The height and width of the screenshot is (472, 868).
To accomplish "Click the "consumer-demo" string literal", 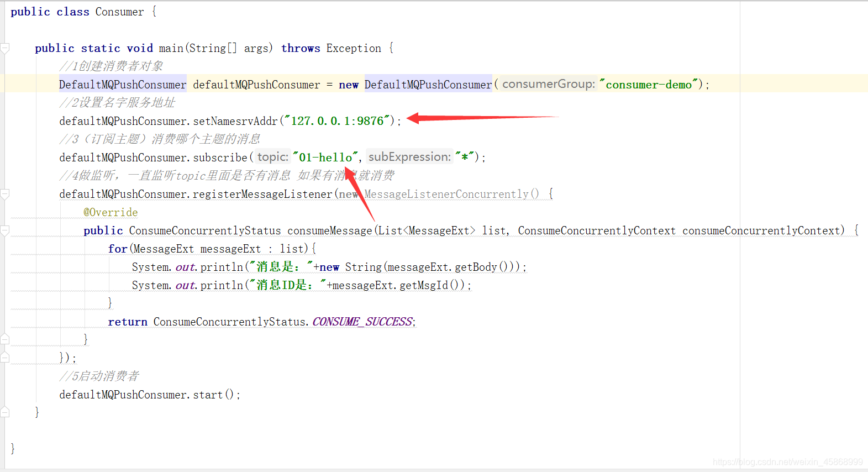I will pyautogui.click(x=649, y=85).
